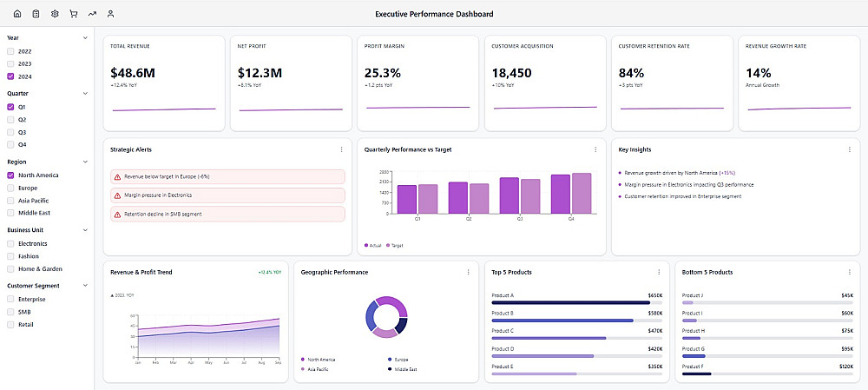The image size is (868, 390).
Task: Collapse the Business Unit filter section
Action: tap(85, 230)
